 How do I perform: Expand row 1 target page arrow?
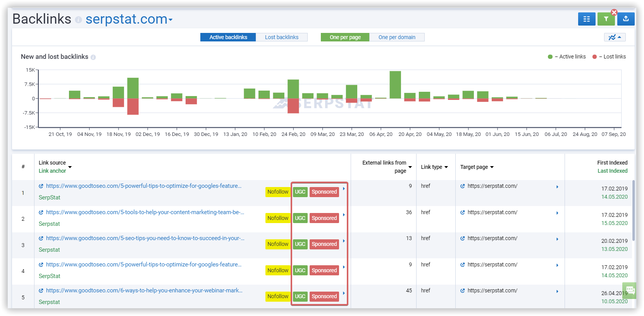(557, 187)
